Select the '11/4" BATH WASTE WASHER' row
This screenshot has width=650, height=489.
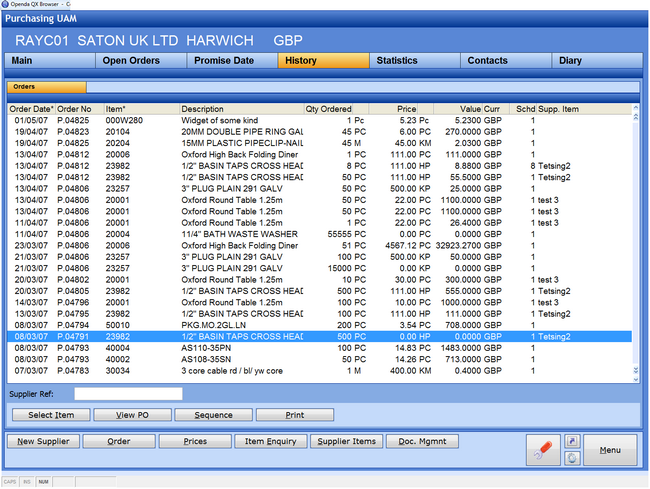tap(320, 234)
